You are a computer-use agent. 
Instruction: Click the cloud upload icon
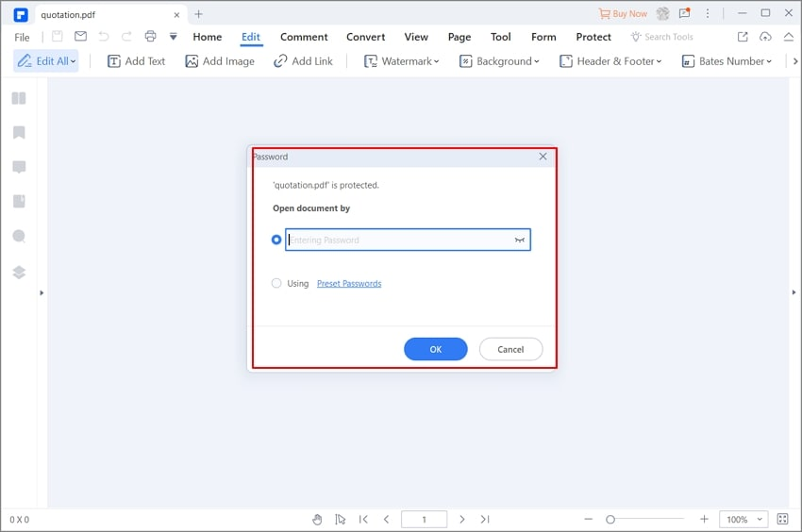765,37
